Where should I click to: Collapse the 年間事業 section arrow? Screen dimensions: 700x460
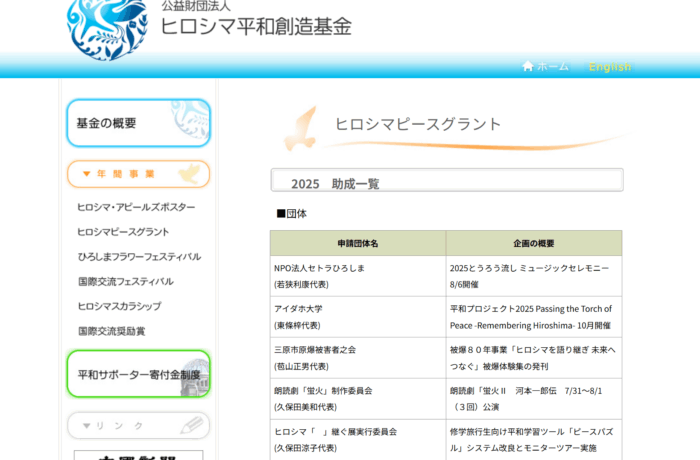87,174
